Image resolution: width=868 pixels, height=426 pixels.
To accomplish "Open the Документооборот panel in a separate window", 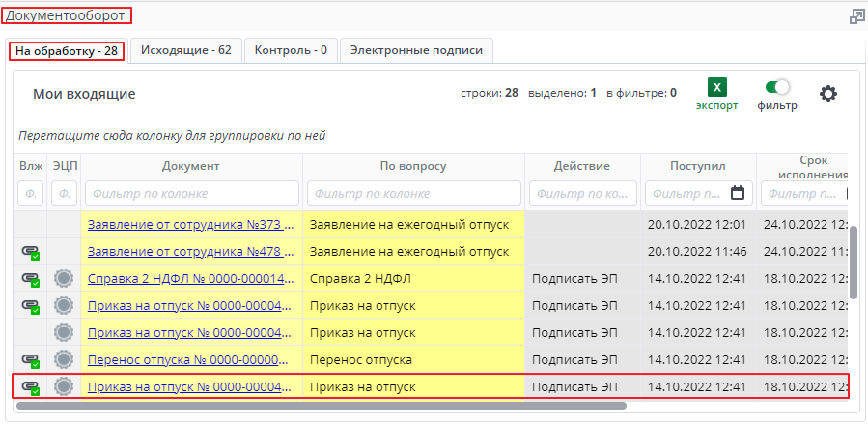I will (857, 17).
